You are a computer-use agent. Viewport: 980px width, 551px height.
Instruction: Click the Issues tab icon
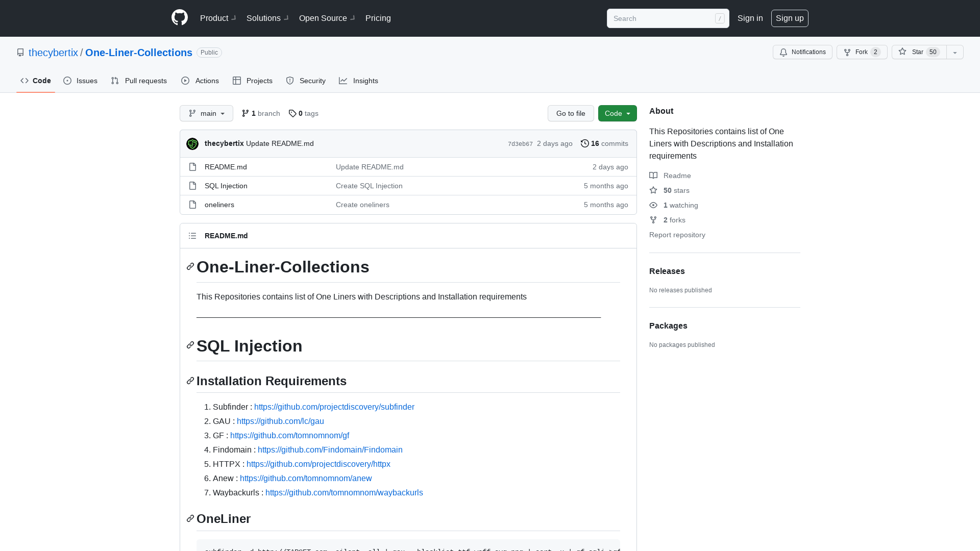(x=67, y=81)
